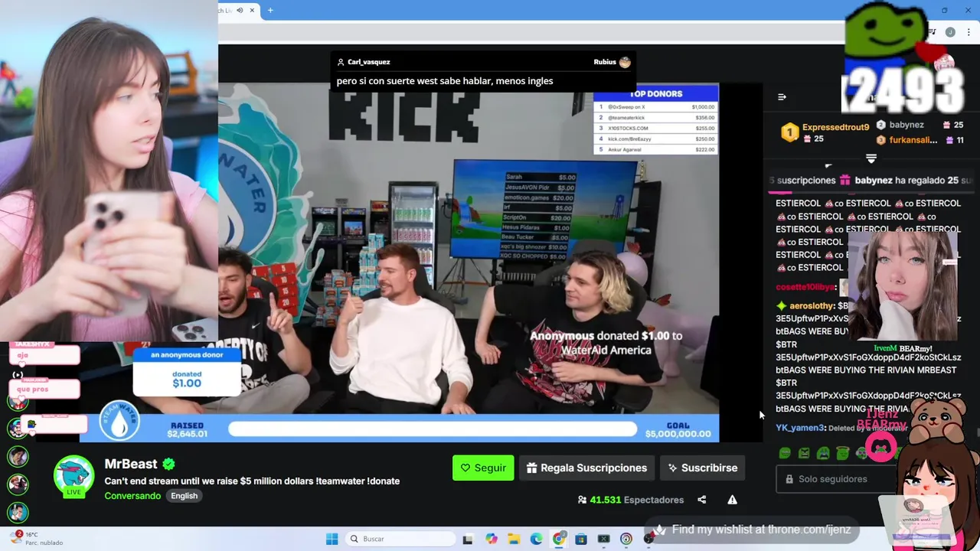This screenshot has width=980, height=551.
Task: Open the MrBeast channel avatar
Action: [73, 475]
